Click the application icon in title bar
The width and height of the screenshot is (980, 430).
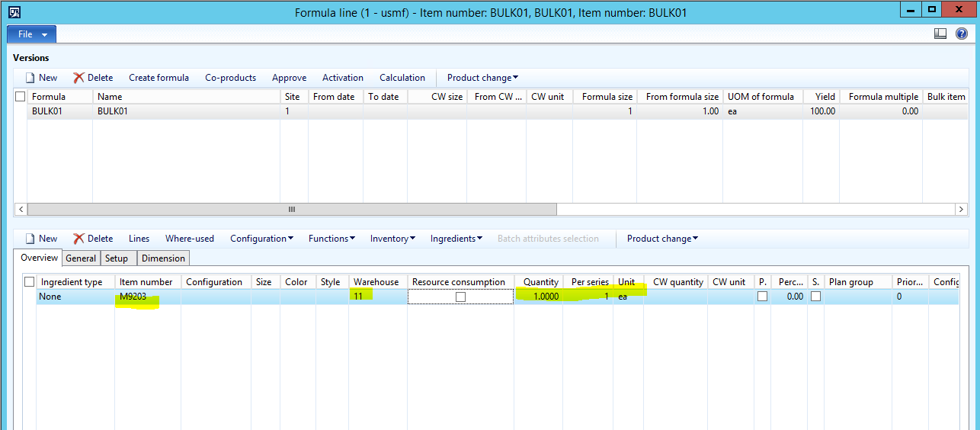point(14,12)
